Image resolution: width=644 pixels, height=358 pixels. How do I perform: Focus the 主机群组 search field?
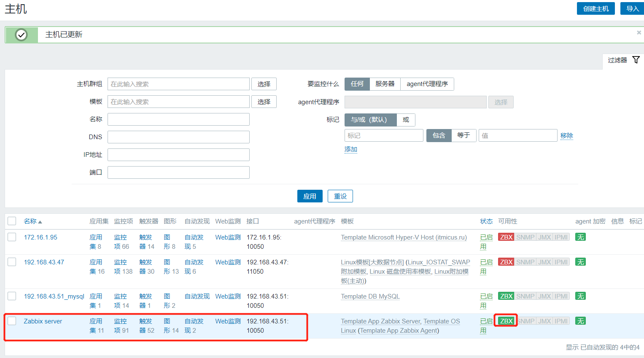(x=178, y=84)
